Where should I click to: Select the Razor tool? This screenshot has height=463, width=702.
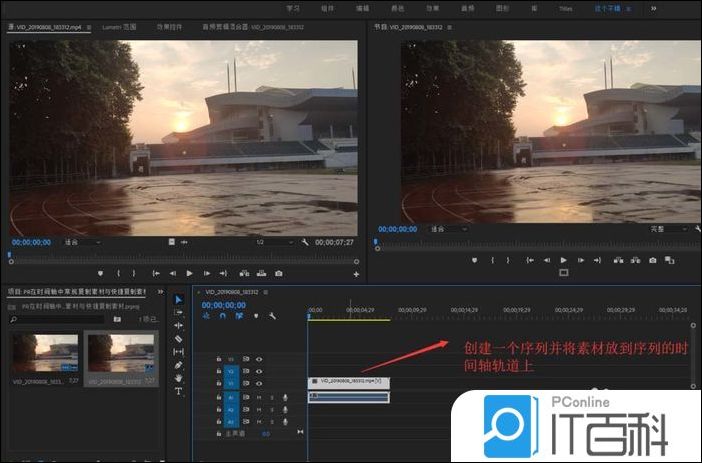click(178, 339)
